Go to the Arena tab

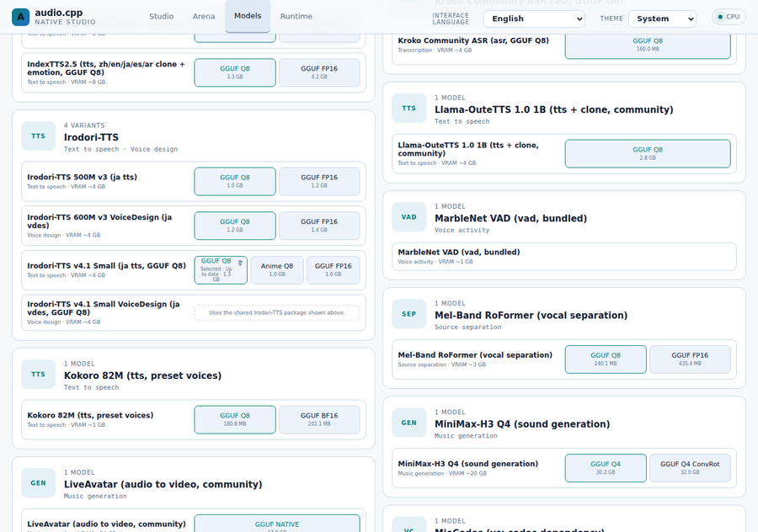[204, 17]
